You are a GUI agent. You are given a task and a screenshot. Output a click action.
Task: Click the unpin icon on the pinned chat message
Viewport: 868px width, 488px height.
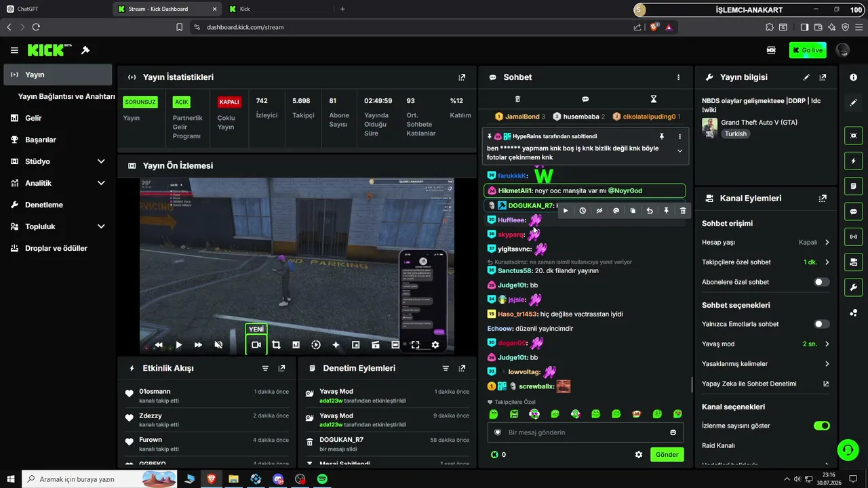pyautogui.click(x=662, y=136)
